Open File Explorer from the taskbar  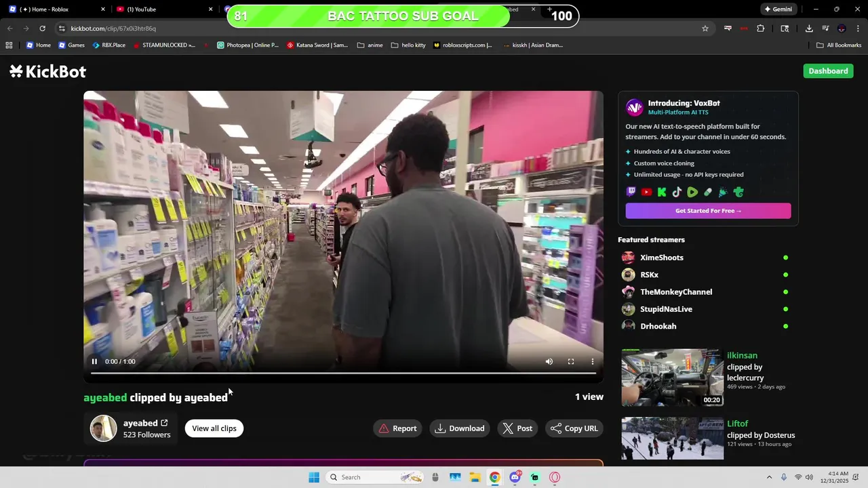click(475, 477)
